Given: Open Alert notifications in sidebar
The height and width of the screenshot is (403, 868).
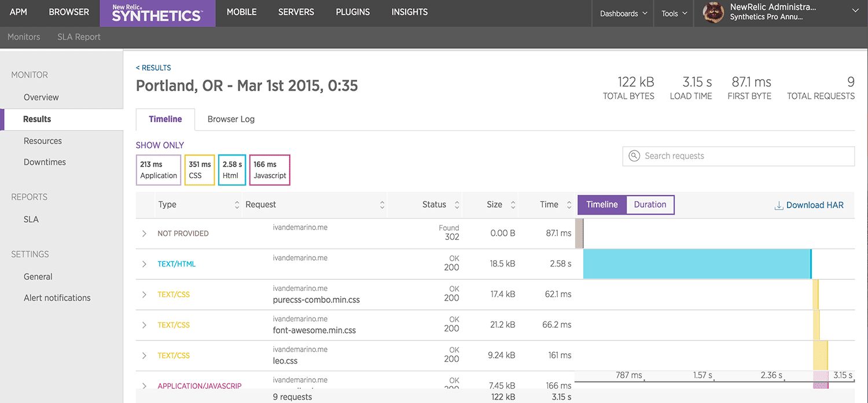Looking at the screenshot, I should click(57, 298).
